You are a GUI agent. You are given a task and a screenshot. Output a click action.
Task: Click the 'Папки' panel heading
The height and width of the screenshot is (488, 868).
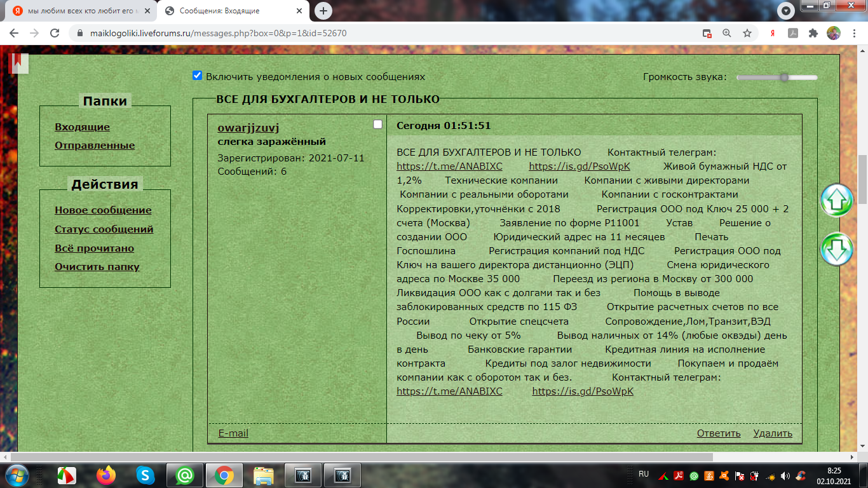pyautogui.click(x=105, y=101)
